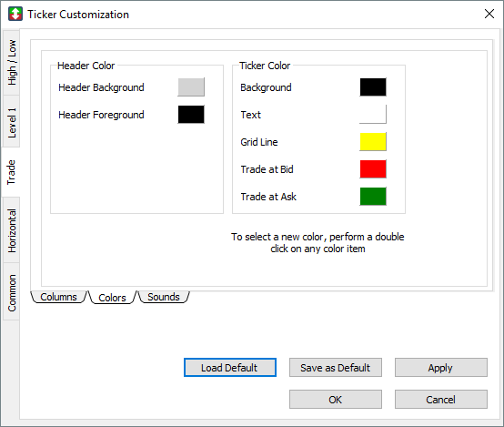Switch to the High / Low side tab
The width and height of the screenshot is (504, 427).
click(x=11, y=63)
